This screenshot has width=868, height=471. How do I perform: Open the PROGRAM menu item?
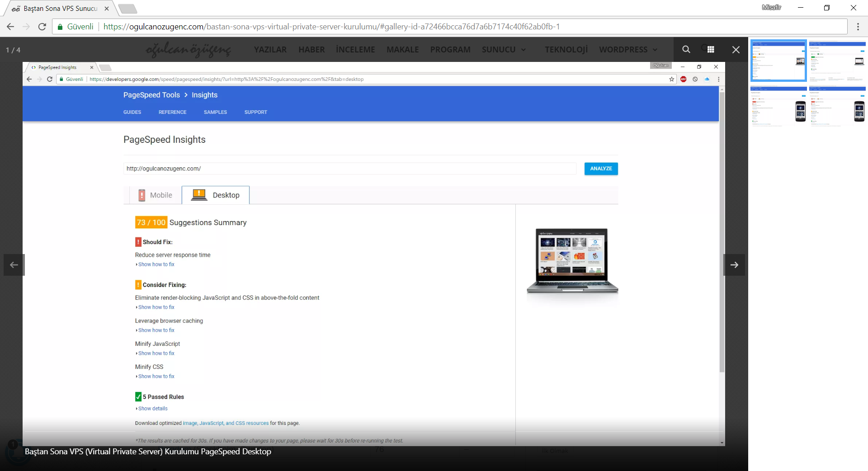(450, 50)
